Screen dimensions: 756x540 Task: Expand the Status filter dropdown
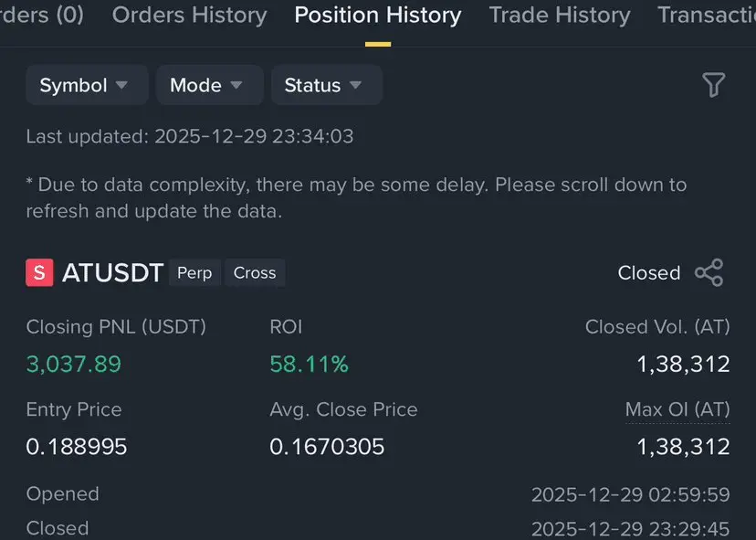pyautogui.click(x=326, y=85)
